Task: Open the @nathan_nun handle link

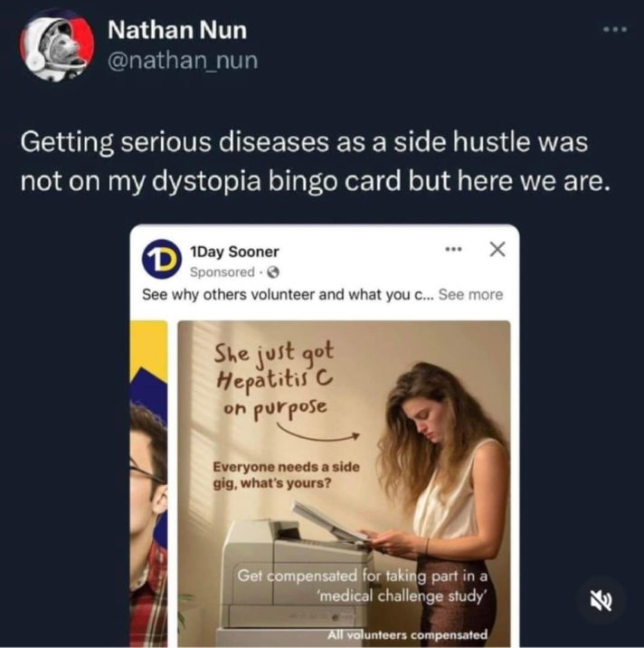Action: (183, 61)
